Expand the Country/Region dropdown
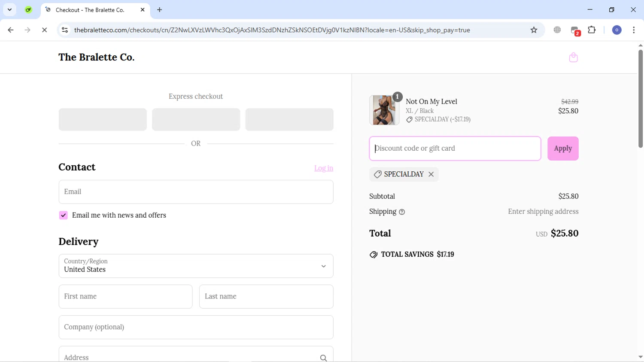 click(x=196, y=266)
